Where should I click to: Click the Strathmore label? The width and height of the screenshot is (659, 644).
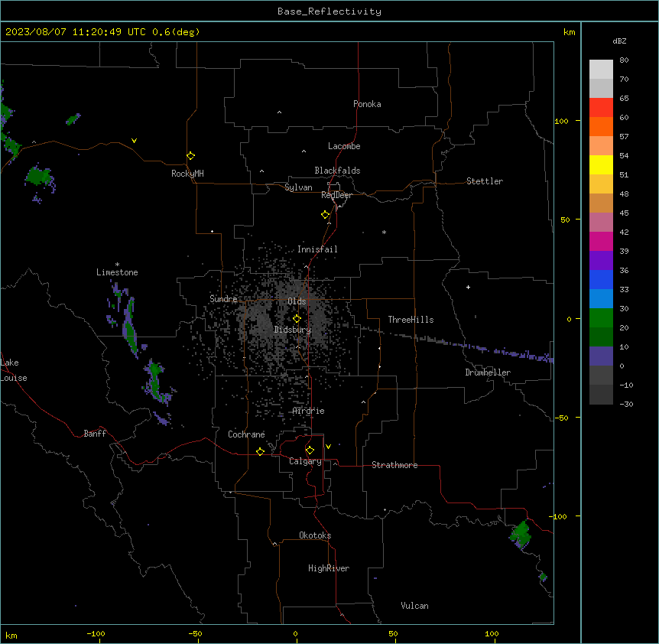point(394,465)
